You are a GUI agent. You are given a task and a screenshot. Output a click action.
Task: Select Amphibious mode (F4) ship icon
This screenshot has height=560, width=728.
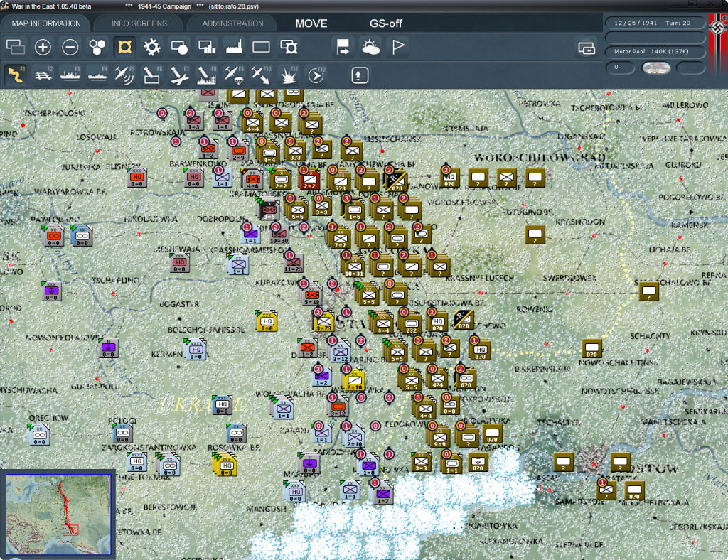pyautogui.click(x=97, y=75)
